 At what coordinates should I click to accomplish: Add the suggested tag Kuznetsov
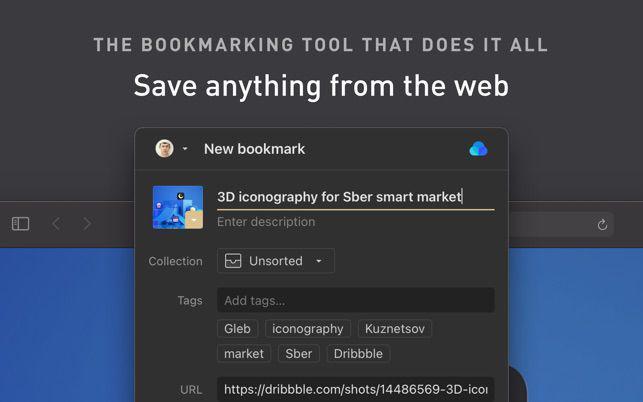(x=395, y=329)
